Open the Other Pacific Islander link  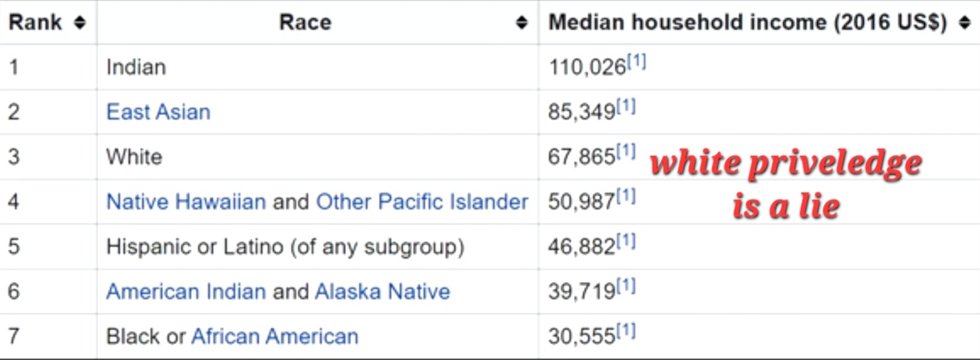422,202
